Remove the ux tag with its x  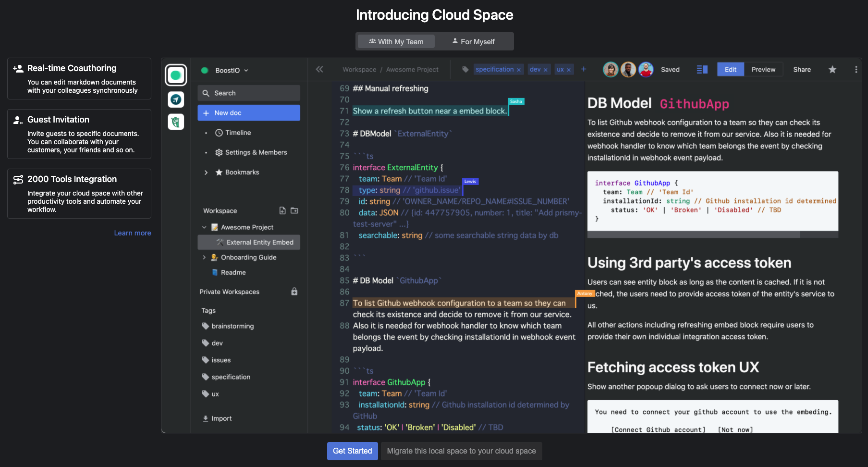pyautogui.click(x=569, y=70)
